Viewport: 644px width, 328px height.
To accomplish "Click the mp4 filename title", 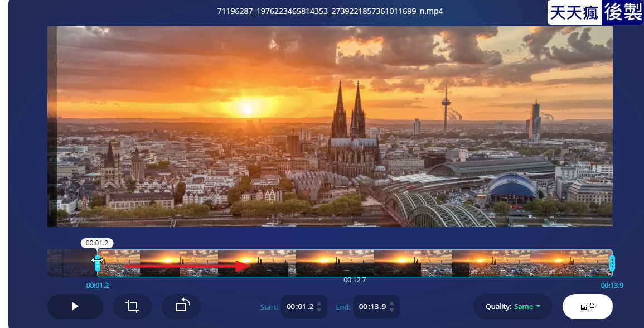I will (x=330, y=11).
